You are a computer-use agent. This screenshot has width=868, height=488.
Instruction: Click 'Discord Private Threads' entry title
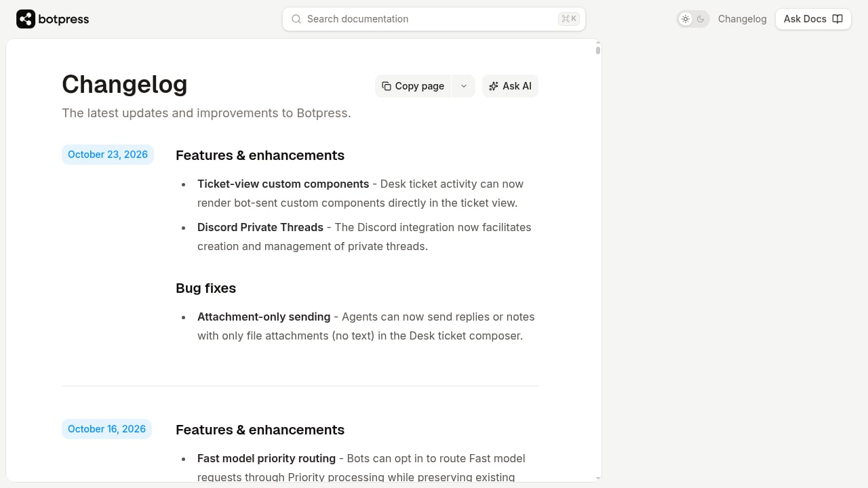tap(260, 227)
